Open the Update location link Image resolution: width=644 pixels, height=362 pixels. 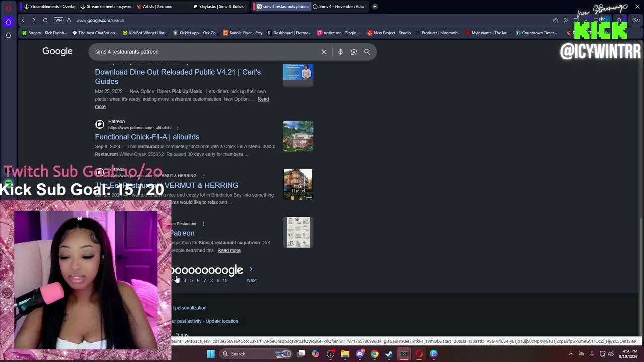pos(222,321)
